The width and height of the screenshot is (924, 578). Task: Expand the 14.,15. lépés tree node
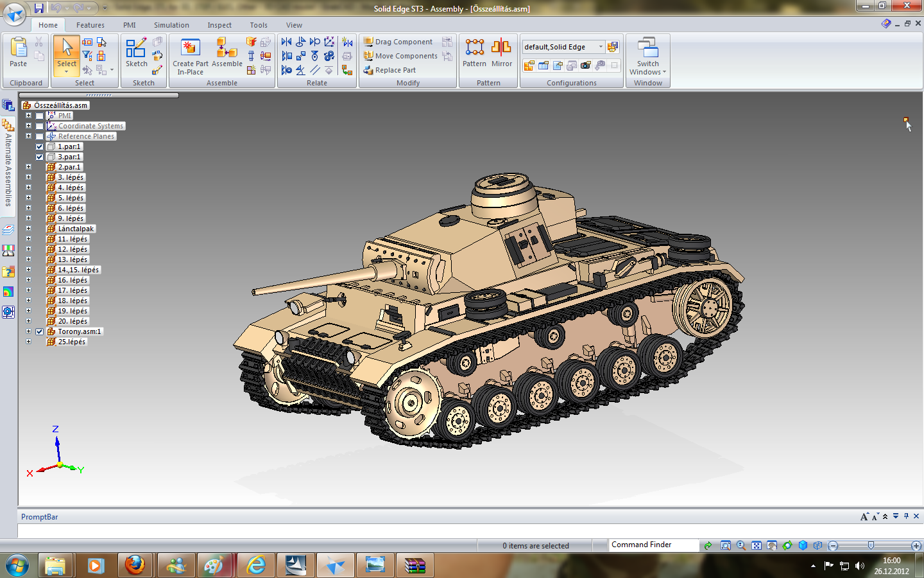pyautogui.click(x=28, y=270)
